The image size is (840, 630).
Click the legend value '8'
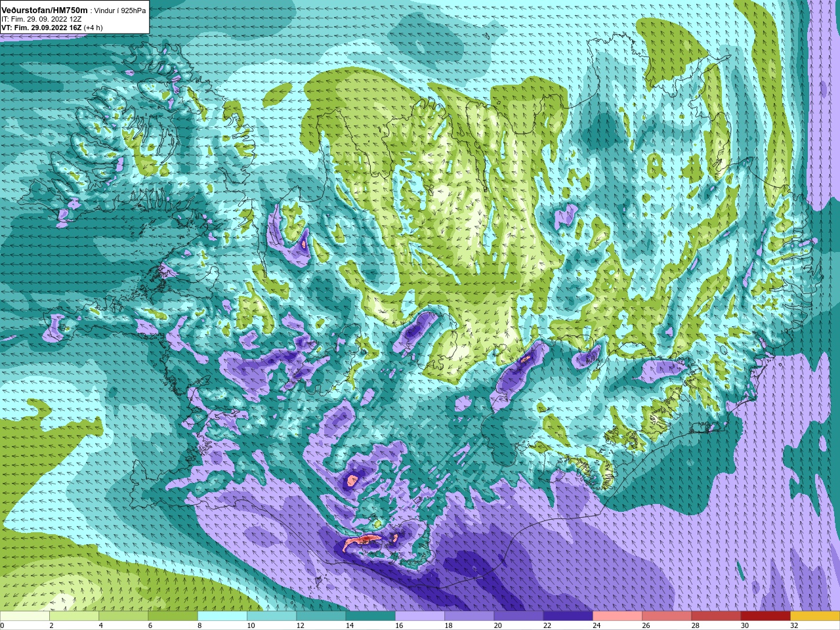199,626
